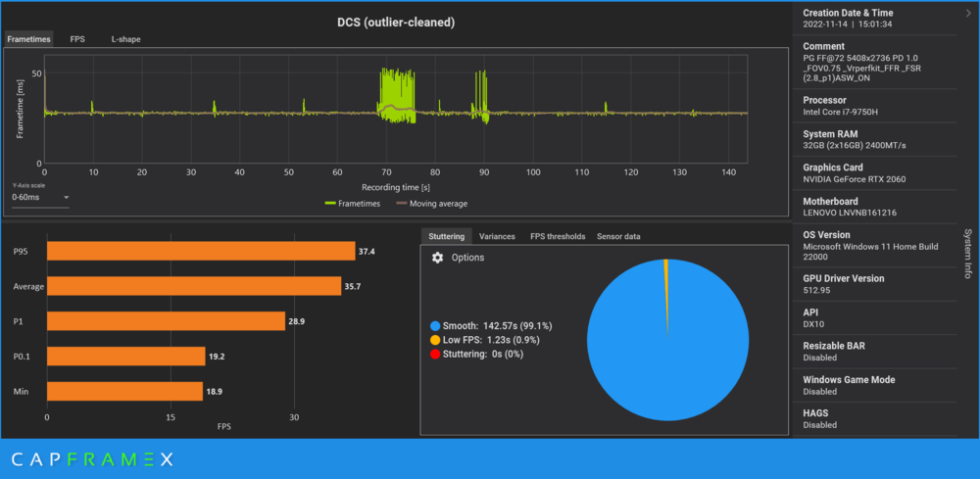Click the Low FPS yellow legend dot
Screen dimensions: 980x479
tap(435, 340)
